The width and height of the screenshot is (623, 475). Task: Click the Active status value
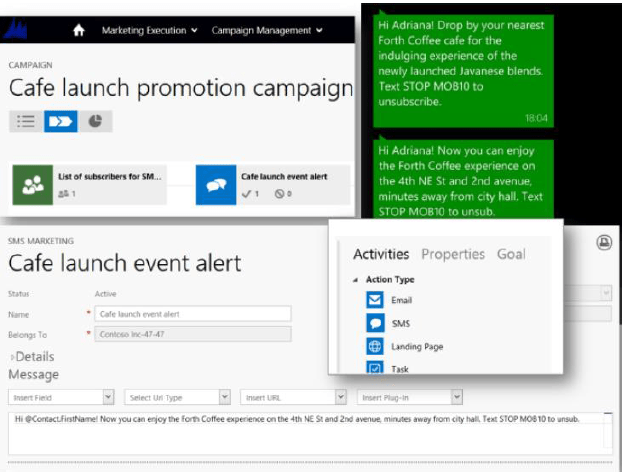105,294
